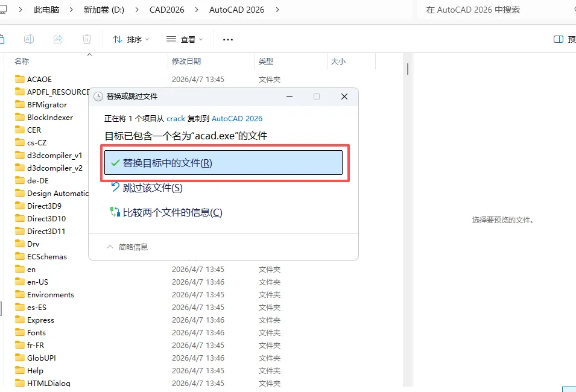Click the modified date of ACAOE folder
576x392 pixels.
[198, 80]
